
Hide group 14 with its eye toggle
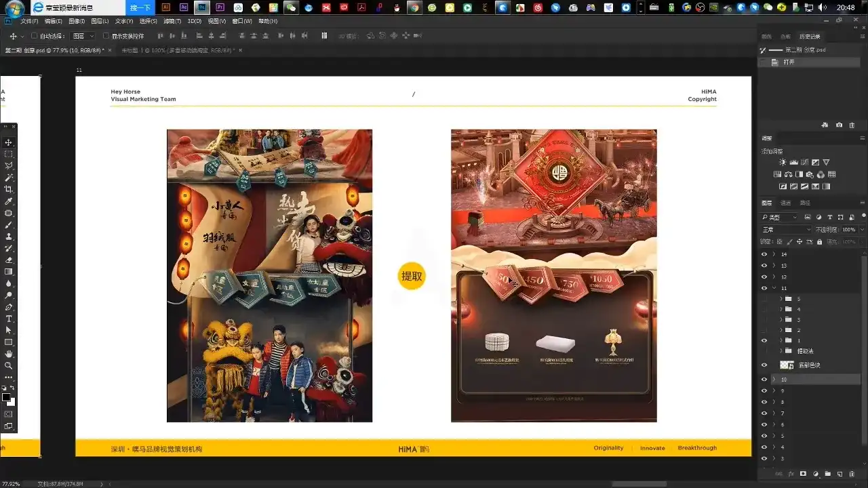pyautogui.click(x=764, y=254)
